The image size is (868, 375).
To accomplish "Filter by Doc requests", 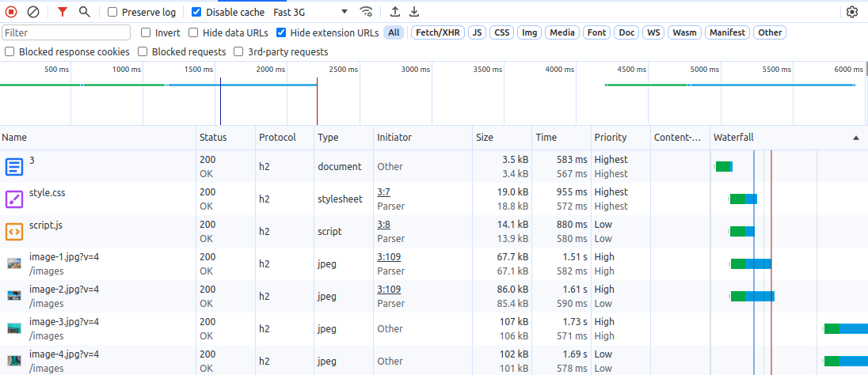I will pos(626,32).
